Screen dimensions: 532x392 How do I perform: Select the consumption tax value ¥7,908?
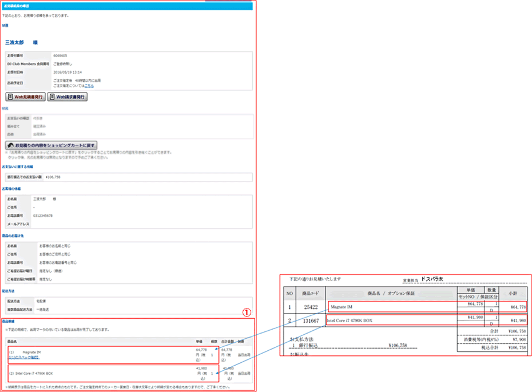point(519,339)
